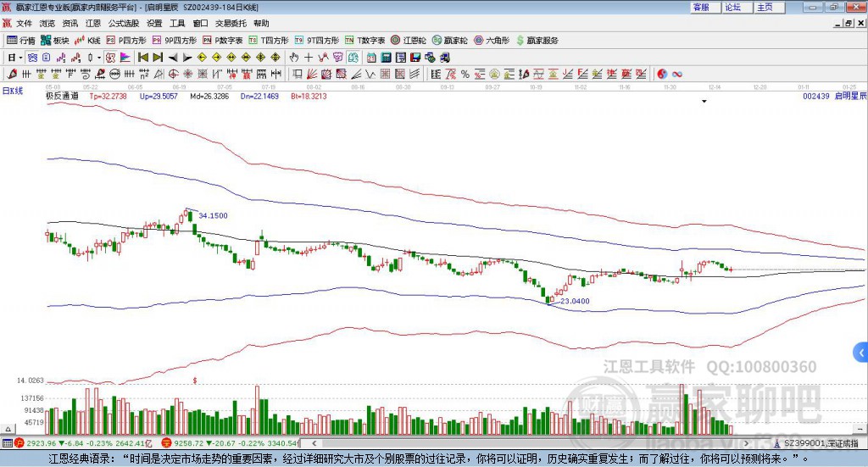Viewport: 868px width, 467px height.
Task: Click the 论坛 forum button
Action: point(737,7)
